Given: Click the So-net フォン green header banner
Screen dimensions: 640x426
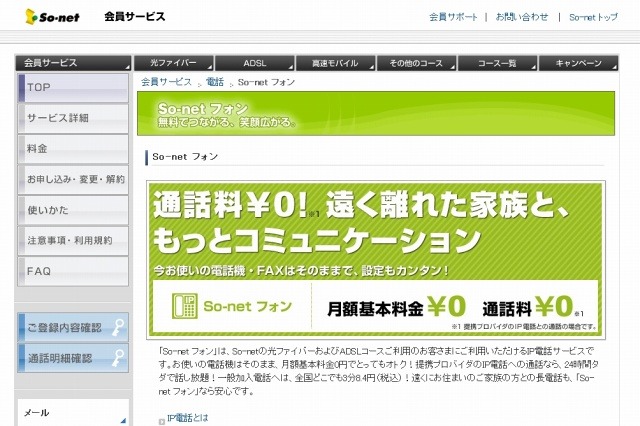Looking at the screenshot, I should 376,113.
